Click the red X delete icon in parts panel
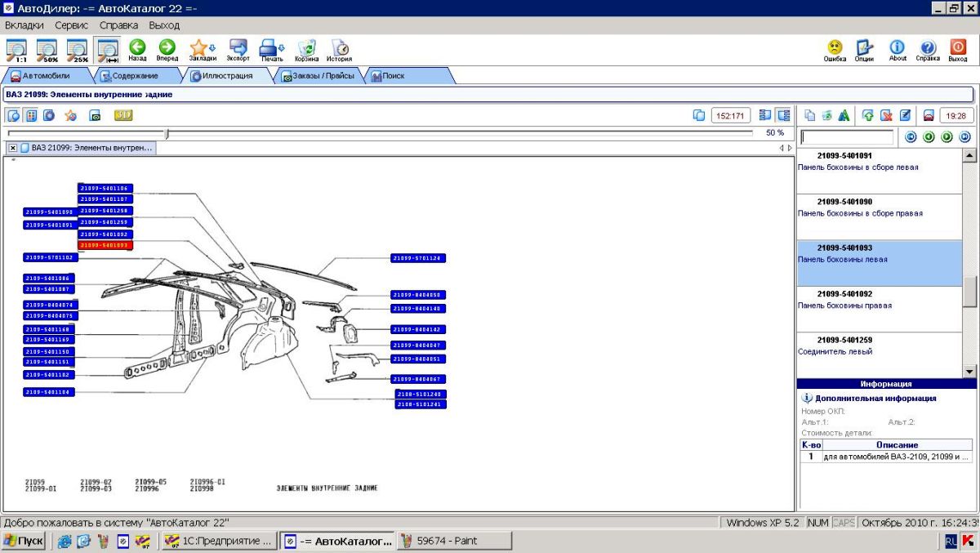 click(886, 115)
